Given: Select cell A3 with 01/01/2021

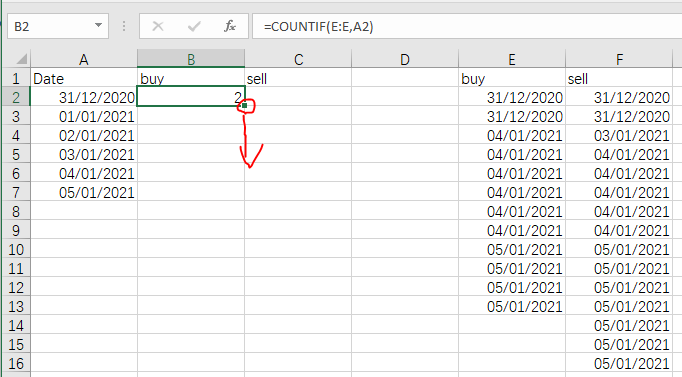Looking at the screenshot, I should (x=84, y=116).
